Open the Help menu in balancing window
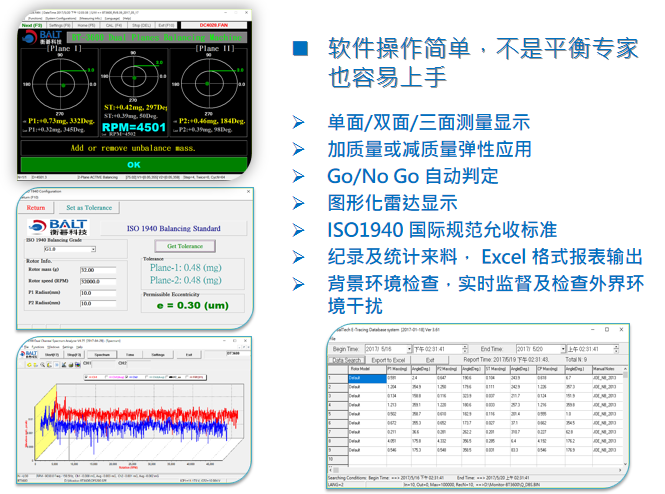This screenshot has height=494, width=665. pyautogui.click(x=126, y=19)
